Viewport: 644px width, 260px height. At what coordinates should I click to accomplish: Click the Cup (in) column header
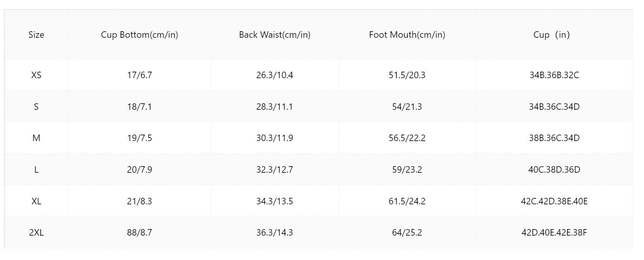[x=552, y=35]
